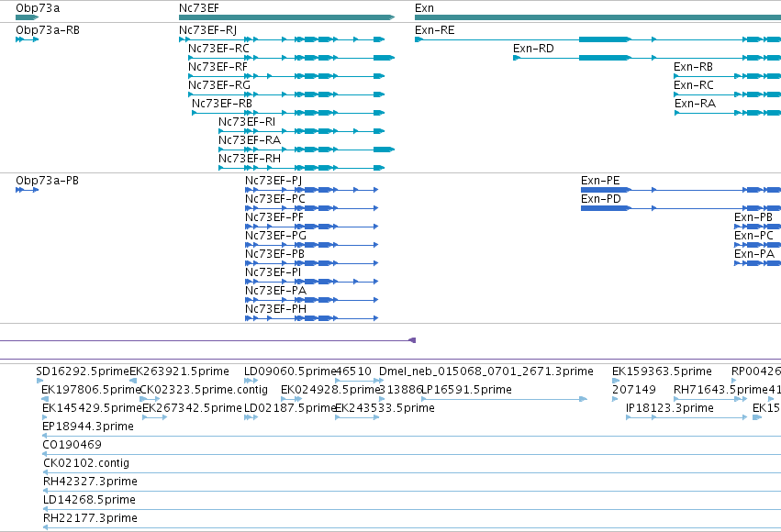Viewport: 781px width, 532px height.
Task: Click the Exn-PD protein label
Action: [601, 199]
